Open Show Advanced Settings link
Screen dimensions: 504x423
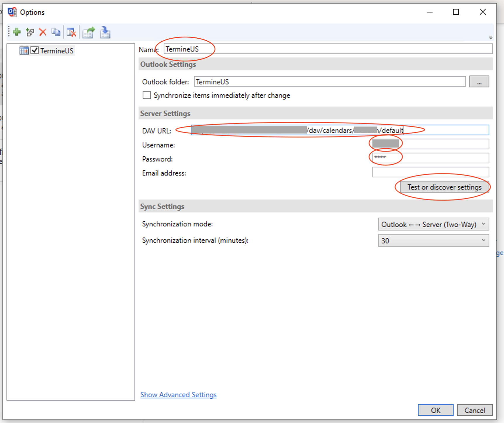click(178, 395)
